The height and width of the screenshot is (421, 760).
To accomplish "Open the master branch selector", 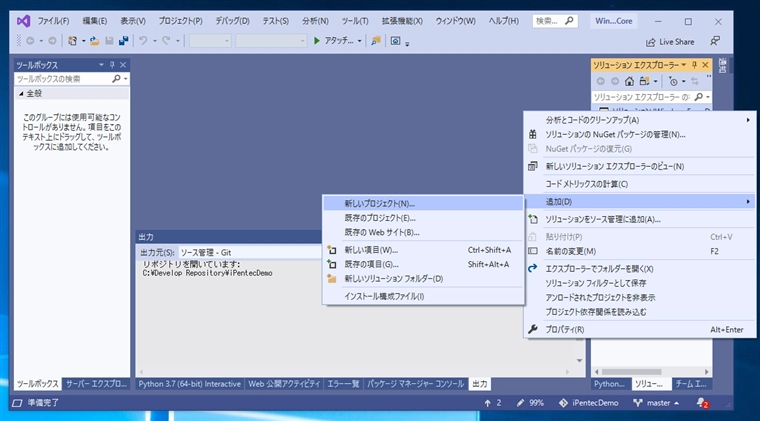I will click(656, 403).
